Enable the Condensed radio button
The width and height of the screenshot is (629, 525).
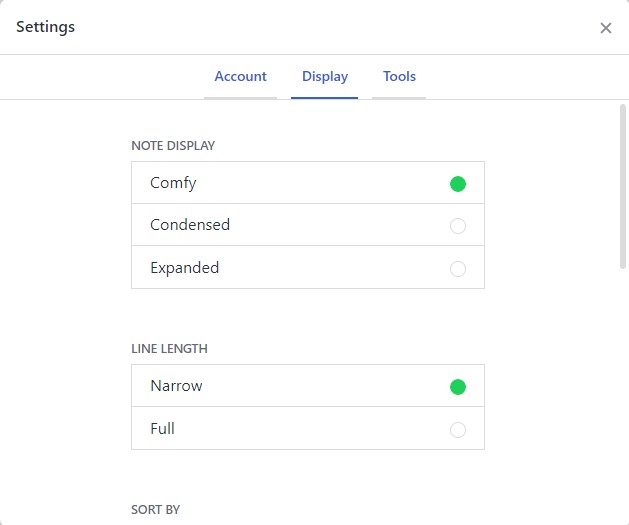pos(458,226)
